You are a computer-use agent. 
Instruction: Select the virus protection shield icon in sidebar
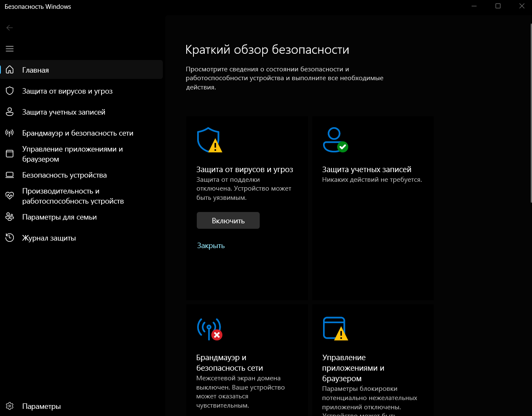click(x=9, y=91)
